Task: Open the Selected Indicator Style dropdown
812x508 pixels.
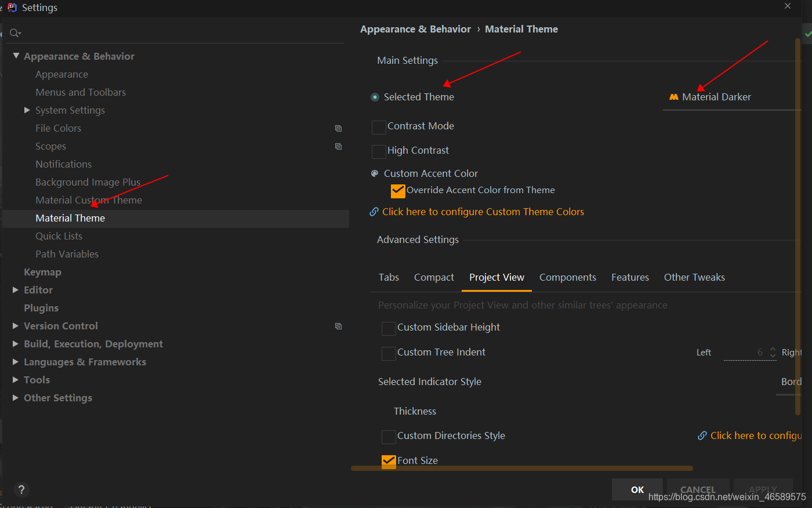Action: click(x=789, y=382)
